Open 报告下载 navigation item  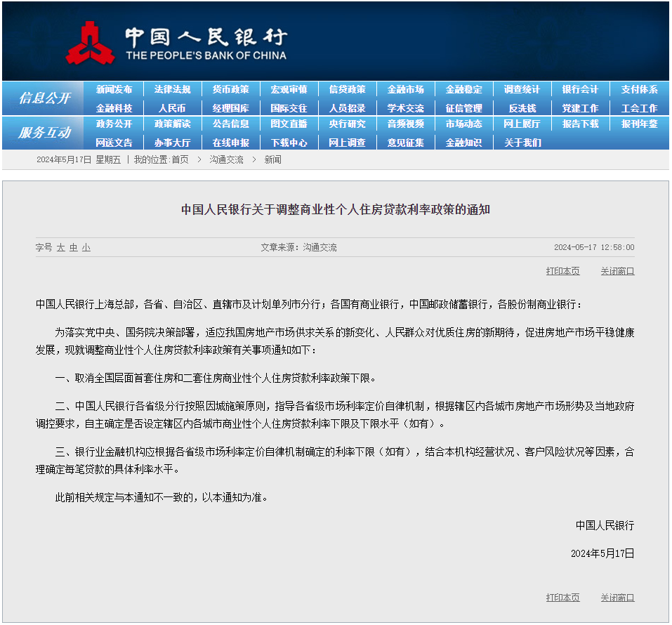click(580, 124)
